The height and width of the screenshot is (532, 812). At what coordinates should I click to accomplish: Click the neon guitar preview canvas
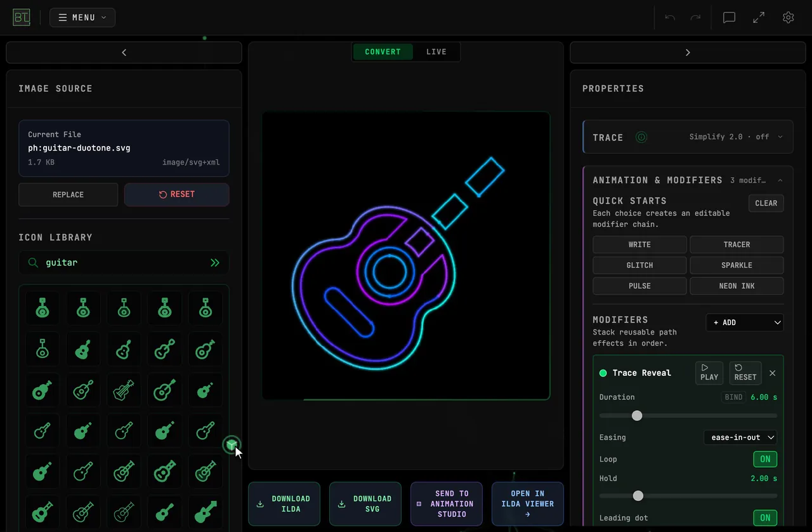click(406, 256)
